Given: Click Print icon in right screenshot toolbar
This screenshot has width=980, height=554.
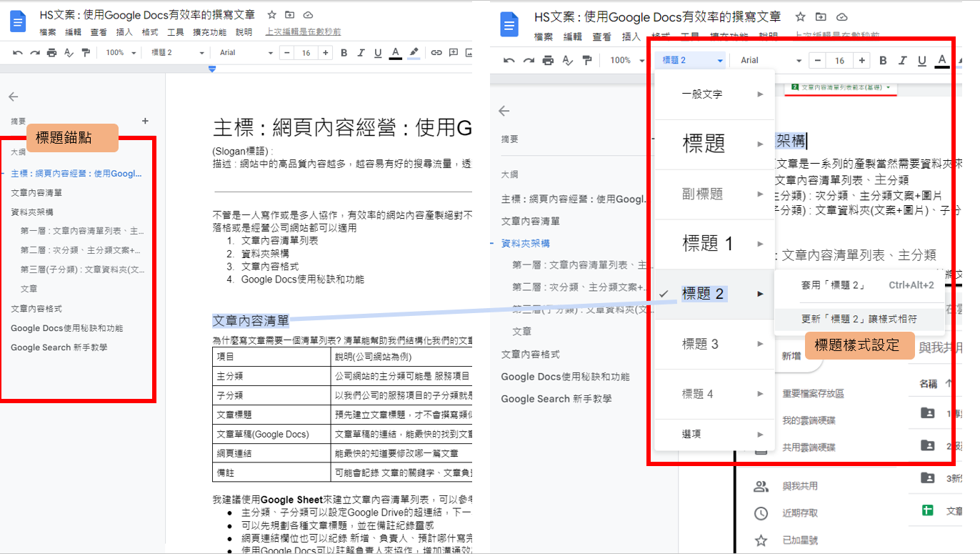Looking at the screenshot, I should [548, 61].
